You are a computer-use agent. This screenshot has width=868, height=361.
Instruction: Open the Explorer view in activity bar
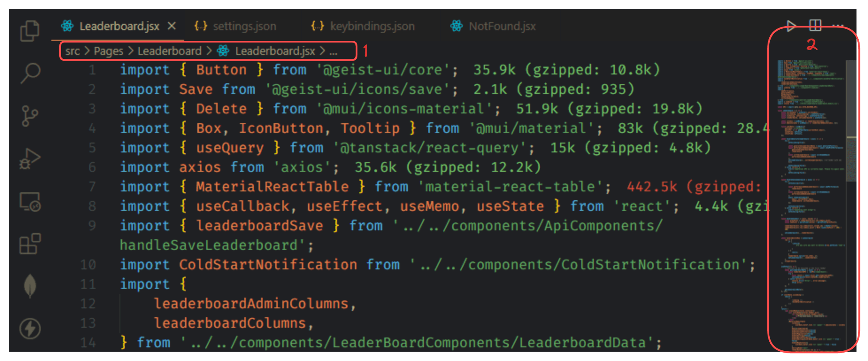[30, 31]
